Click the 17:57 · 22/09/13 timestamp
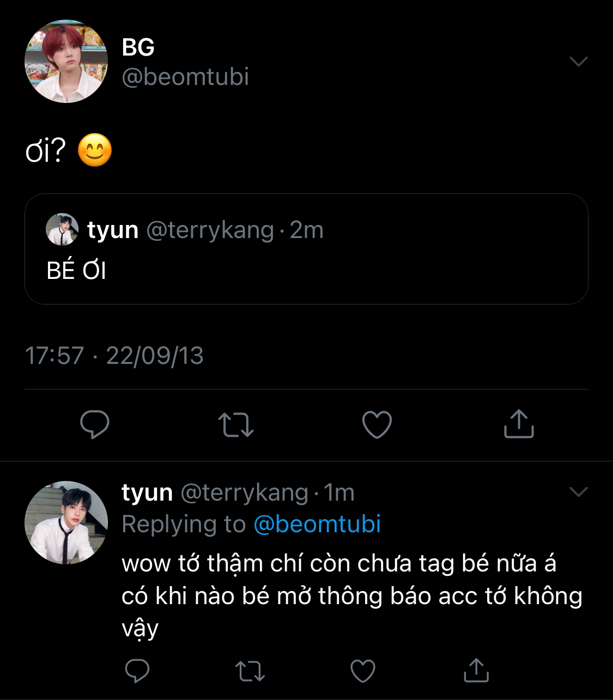 [114, 356]
